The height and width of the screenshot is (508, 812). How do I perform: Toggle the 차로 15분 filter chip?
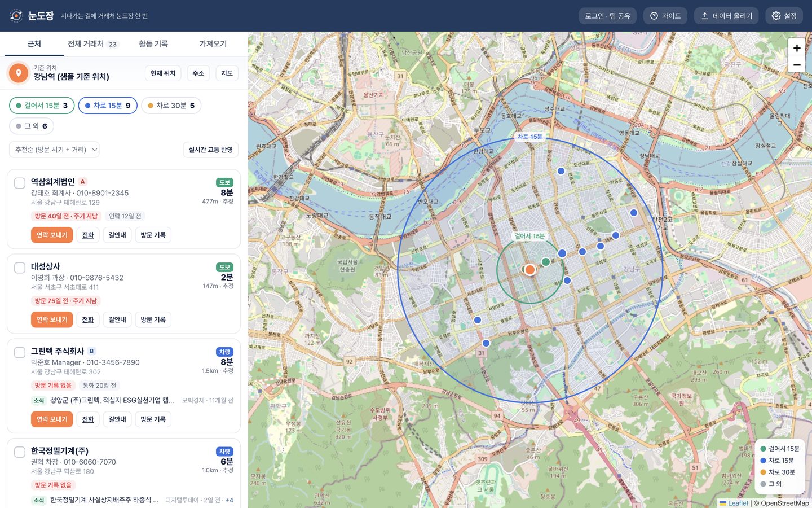coord(108,106)
